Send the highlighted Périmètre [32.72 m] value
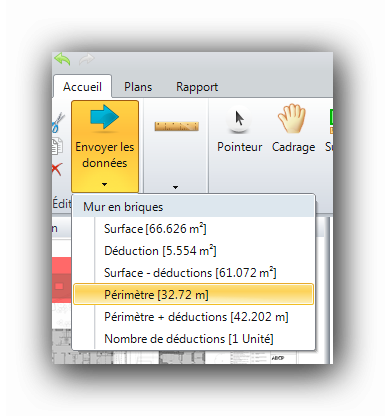The image size is (385, 416). click(193, 294)
